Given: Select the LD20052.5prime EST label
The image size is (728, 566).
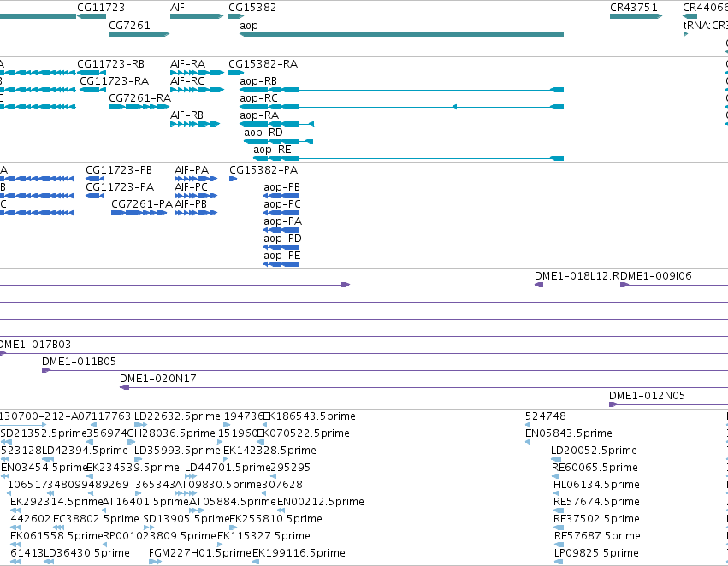Looking at the screenshot, I should 594,451.
